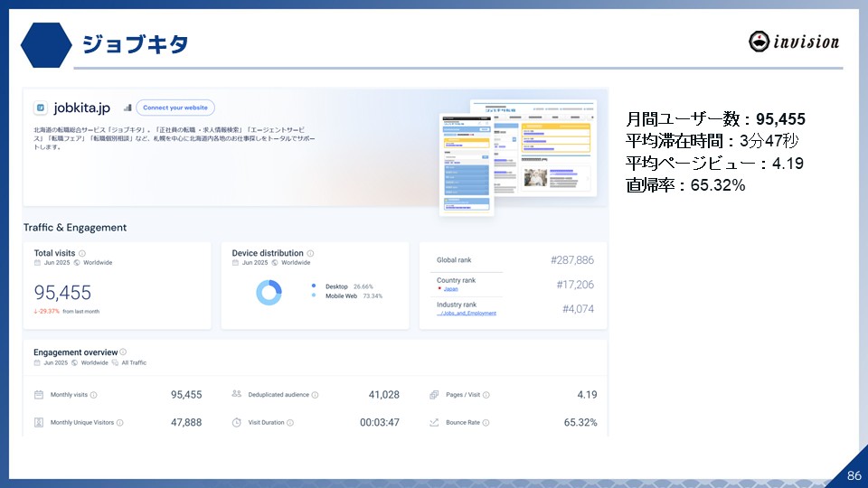Viewport: 868px width, 488px height.
Task: Click the 平均滞在時間 summary line
Action: click(712, 141)
